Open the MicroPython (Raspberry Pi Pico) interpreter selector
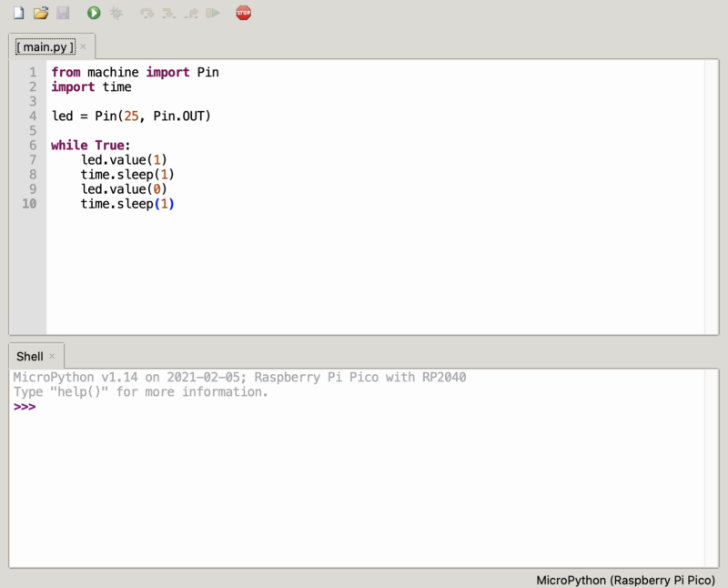The height and width of the screenshot is (588, 728). 629,579
